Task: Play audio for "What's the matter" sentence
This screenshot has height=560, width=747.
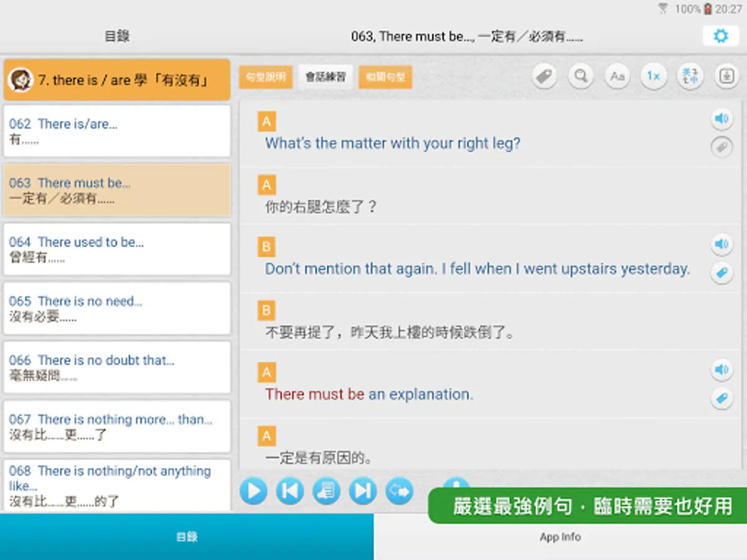Action: pos(721,118)
